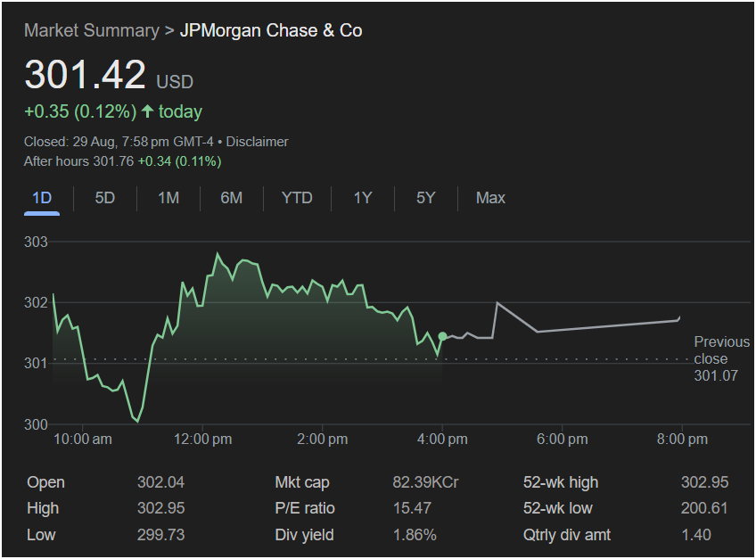Viewport: 756px width, 559px height.
Task: Click the 4:00 pm axis label
Action: click(442, 440)
